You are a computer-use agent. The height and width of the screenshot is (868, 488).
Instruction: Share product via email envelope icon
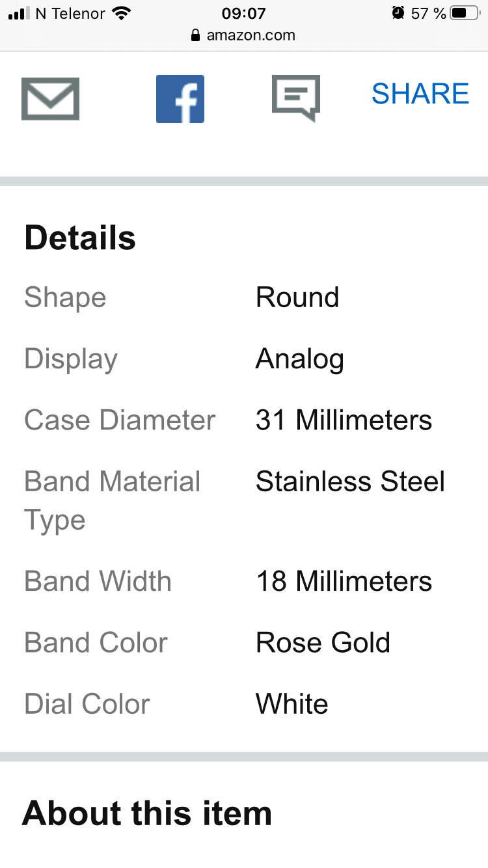coord(50,99)
